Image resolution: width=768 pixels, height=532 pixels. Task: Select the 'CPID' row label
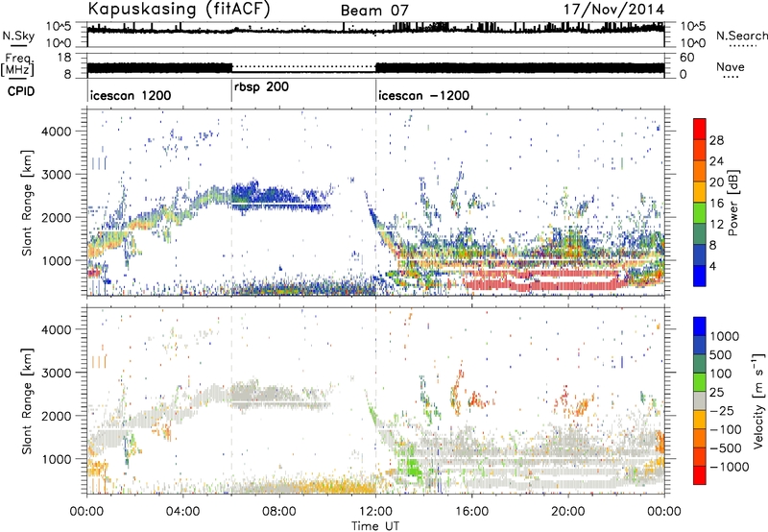coord(21,91)
